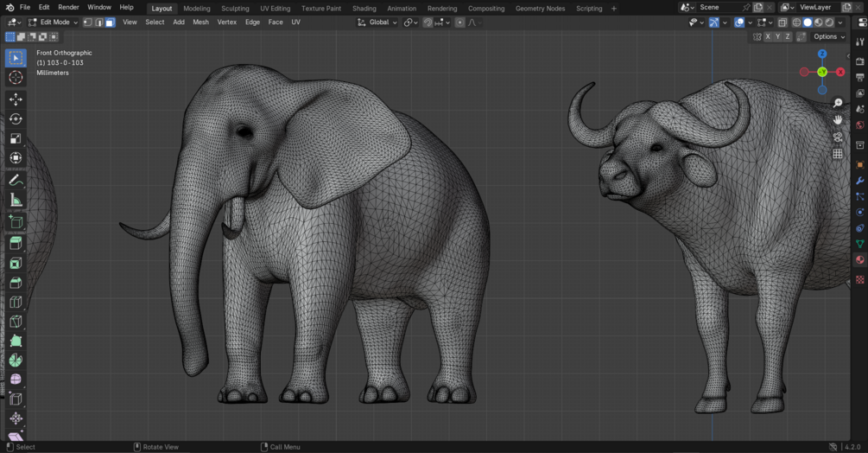Toggle X-ray mode

pyautogui.click(x=782, y=22)
